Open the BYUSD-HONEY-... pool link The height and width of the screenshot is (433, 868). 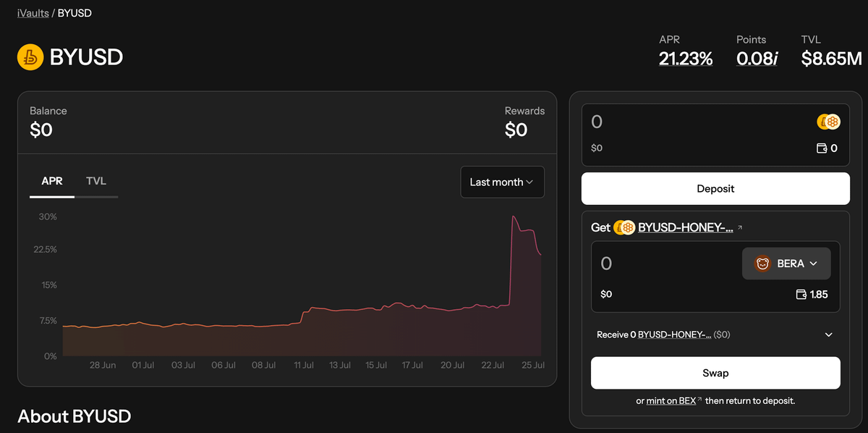(685, 227)
